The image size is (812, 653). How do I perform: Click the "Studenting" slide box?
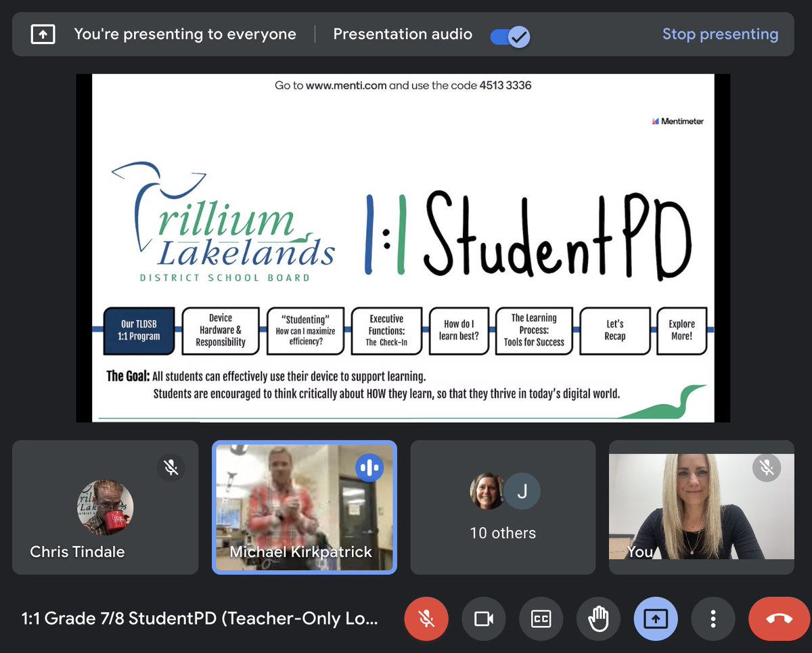coord(305,331)
